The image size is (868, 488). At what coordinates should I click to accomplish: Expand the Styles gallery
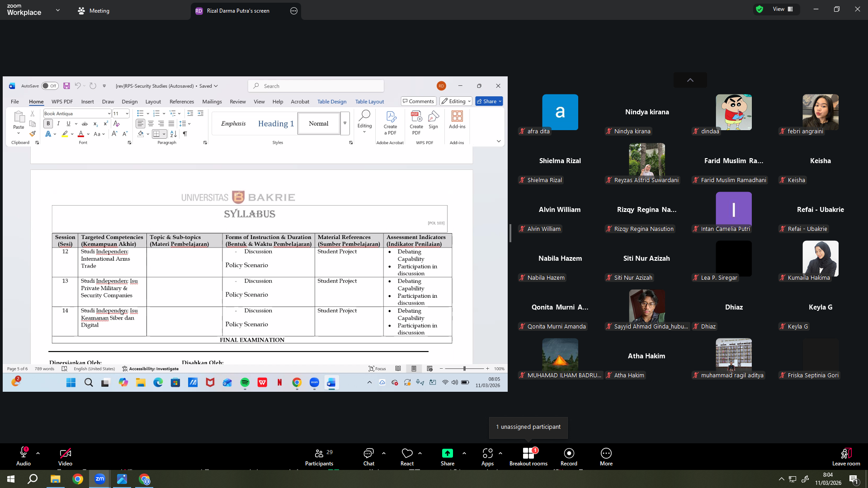pyautogui.click(x=345, y=123)
